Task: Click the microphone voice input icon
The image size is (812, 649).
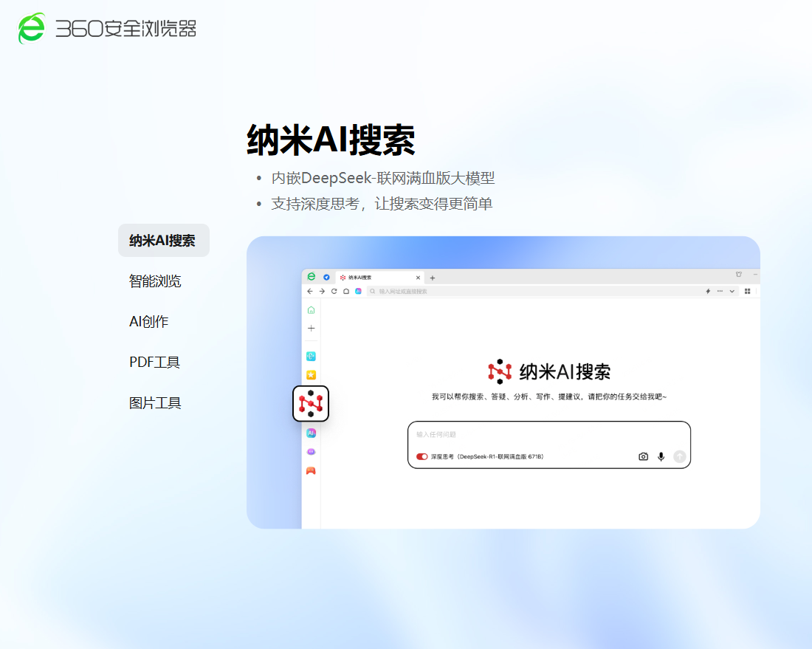Action: 661,456
